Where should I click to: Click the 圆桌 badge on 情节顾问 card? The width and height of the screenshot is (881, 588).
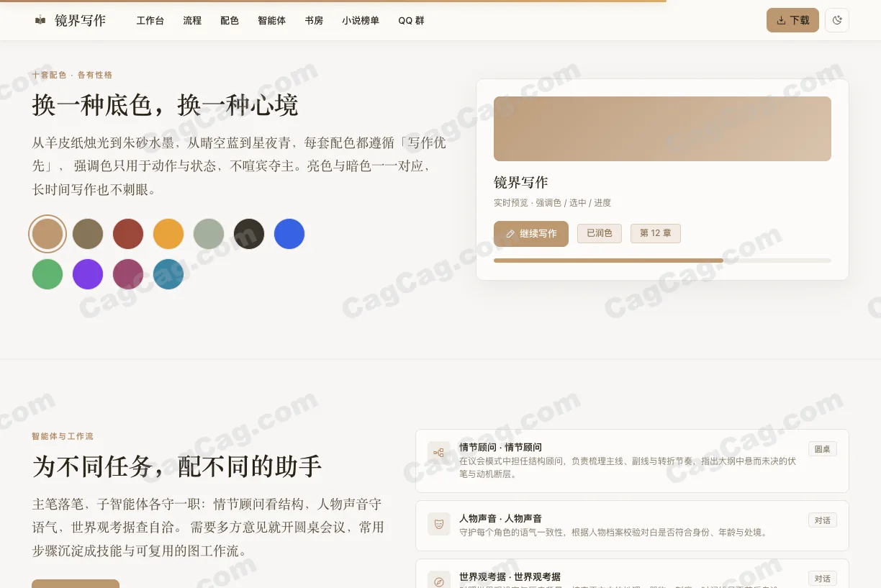[823, 449]
